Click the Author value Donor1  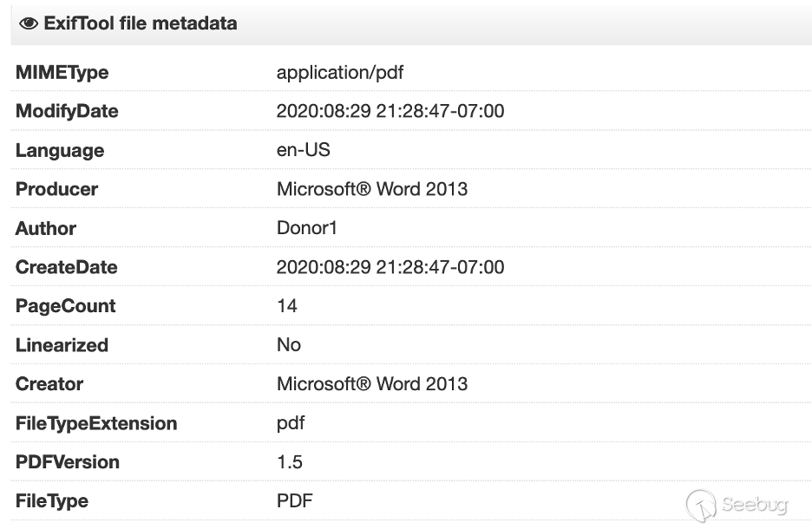click(306, 229)
